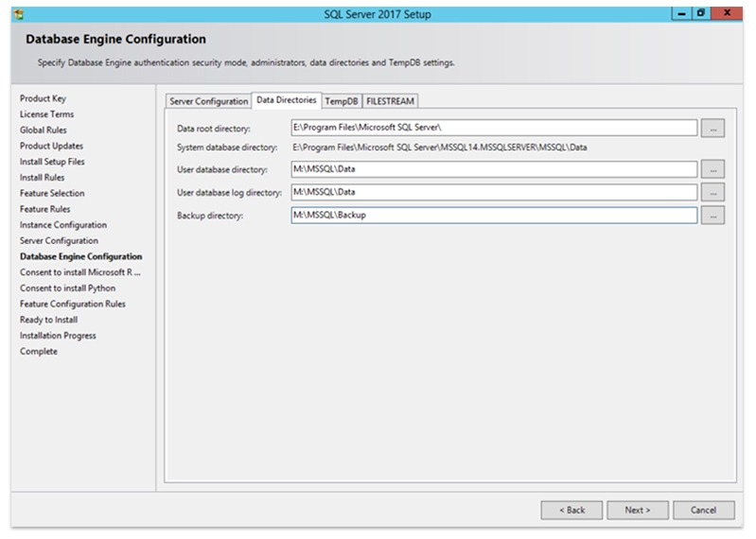Click the Data root directory label
Viewport: 756px width, 539px height.
[x=214, y=129]
